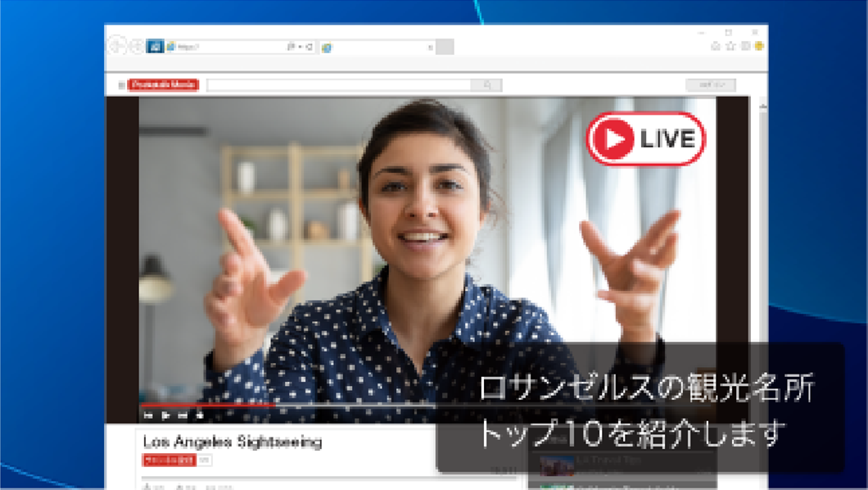Click the gray sign-in button at top right

tap(711, 84)
